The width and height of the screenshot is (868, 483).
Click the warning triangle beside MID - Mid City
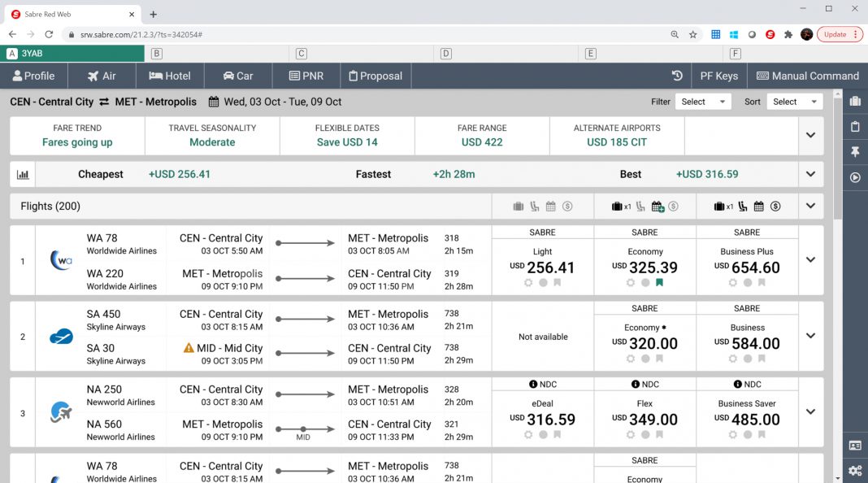(189, 348)
